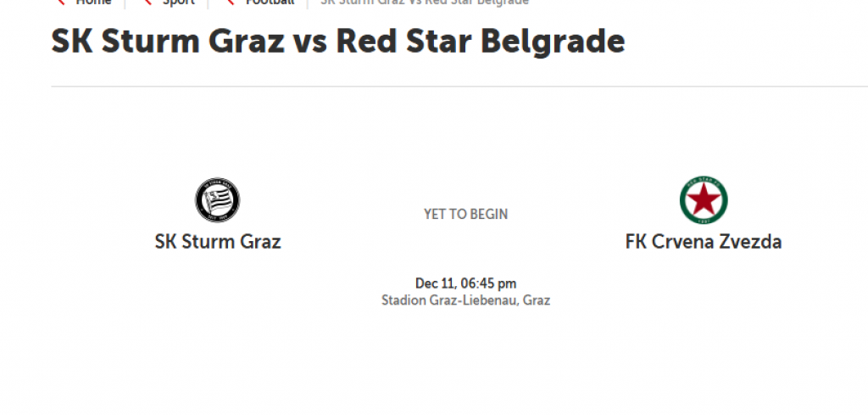Image resolution: width=868 pixels, height=415 pixels.
Task: Select the Stadion Graz-Liebenau venue name
Action: point(449,300)
